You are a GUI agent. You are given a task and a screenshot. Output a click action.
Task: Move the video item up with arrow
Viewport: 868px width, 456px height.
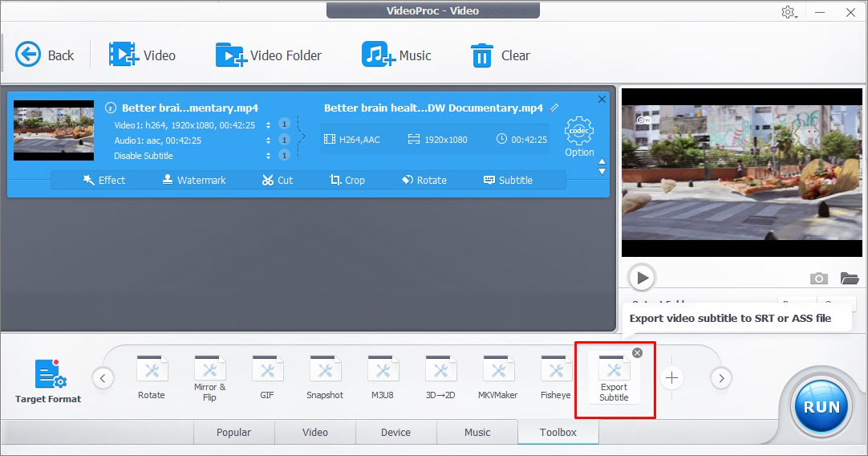[x=602, y=162]
